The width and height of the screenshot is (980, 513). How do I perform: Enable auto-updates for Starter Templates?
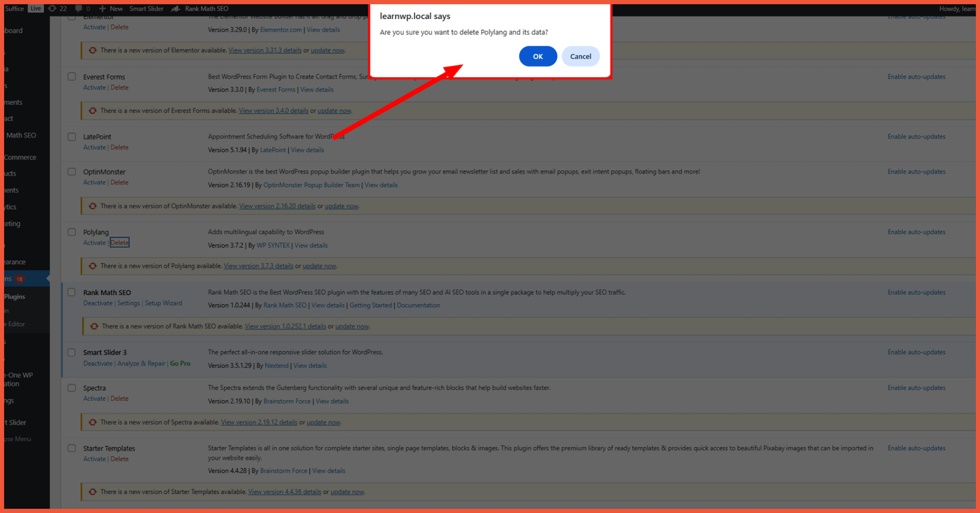(x=916, y=448)
